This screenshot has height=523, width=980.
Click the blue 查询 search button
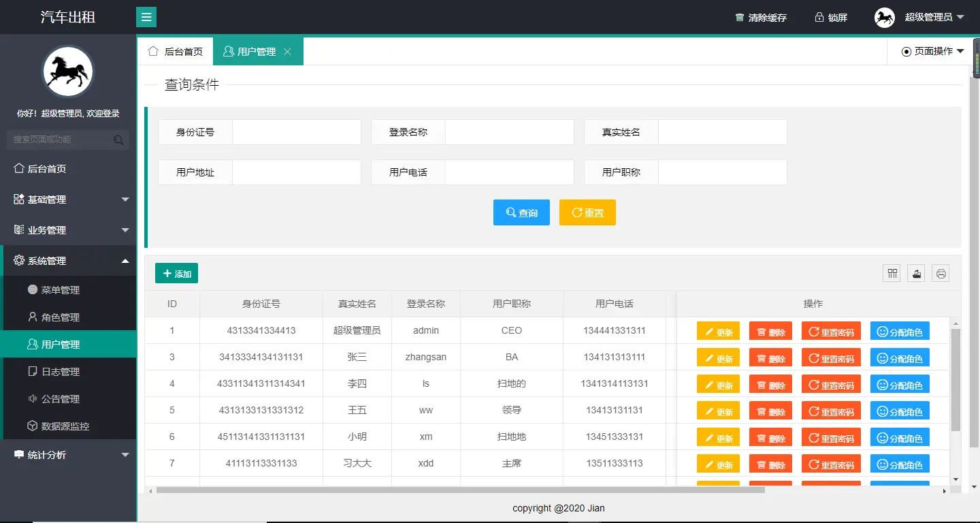(521, 212)
